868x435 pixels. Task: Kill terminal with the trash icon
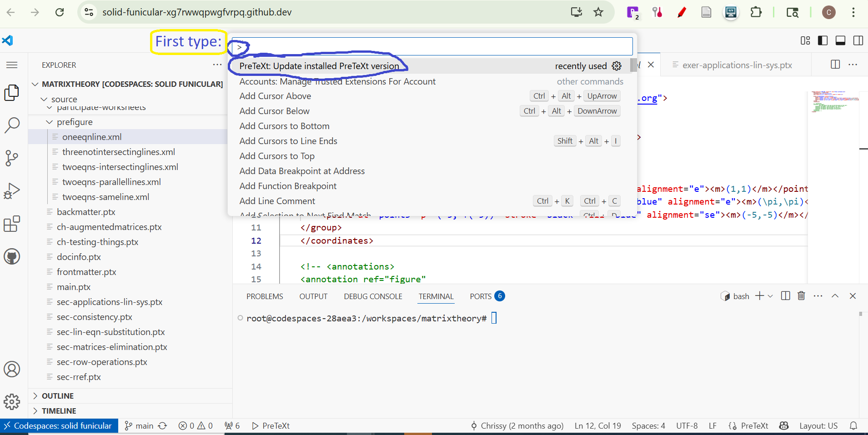coord(801,296)
